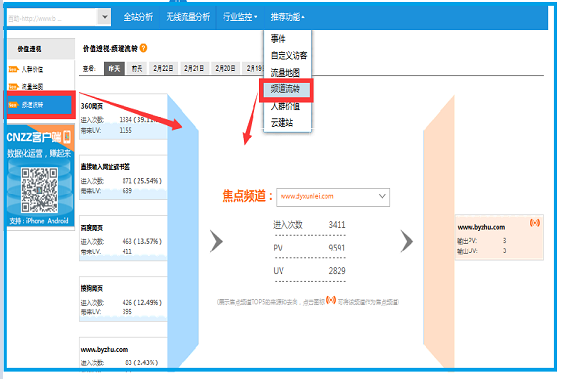This screenshot has height=379, width=562.
Task: Click the 百度网页 source card
Action: (x=123, y=238)
